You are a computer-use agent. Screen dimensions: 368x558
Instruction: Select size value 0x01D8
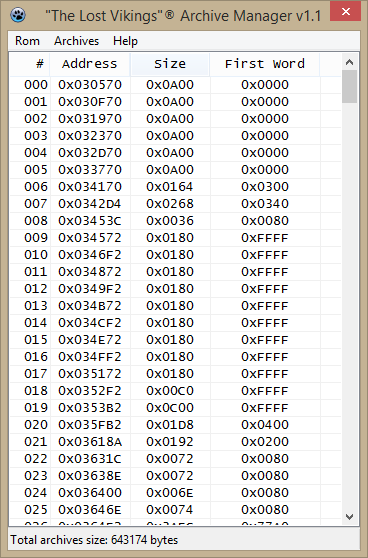pos(170,425)
